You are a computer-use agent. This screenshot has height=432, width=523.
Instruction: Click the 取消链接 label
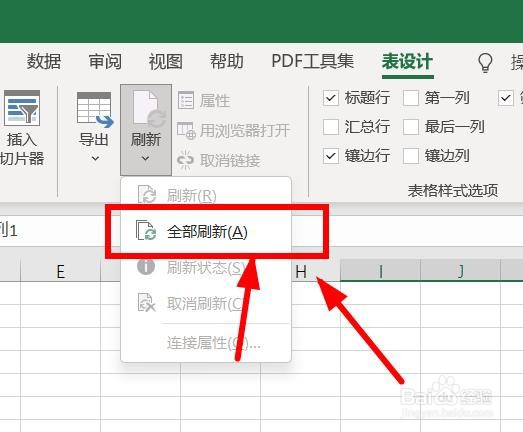(x=230, y=160)
